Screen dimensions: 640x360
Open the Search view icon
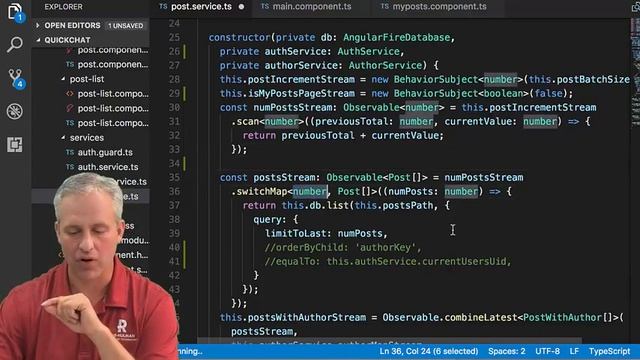click(x=15, y=44)
